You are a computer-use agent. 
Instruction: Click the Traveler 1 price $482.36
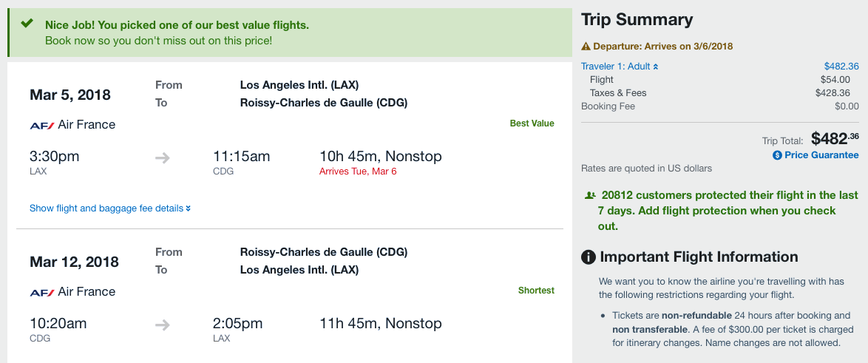(841, 67)
